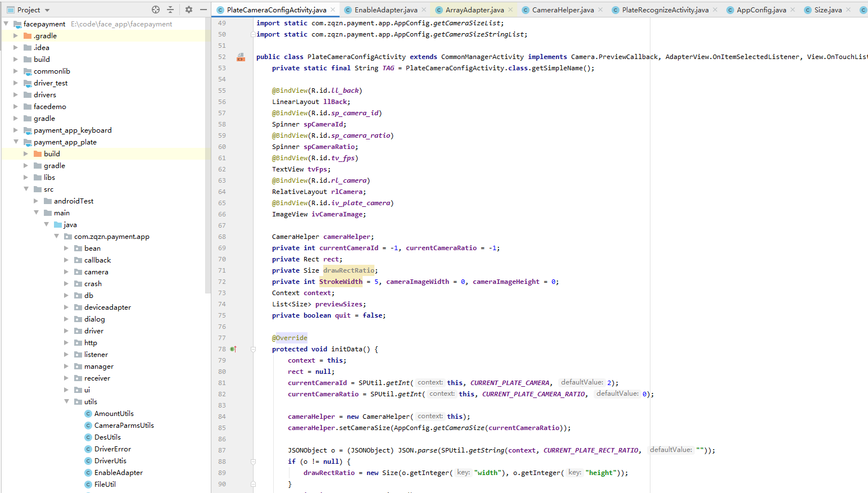This screenshot has height=493, width=868.
Task: Switch to CameraHelper.java tab
Action: point(563,10)
